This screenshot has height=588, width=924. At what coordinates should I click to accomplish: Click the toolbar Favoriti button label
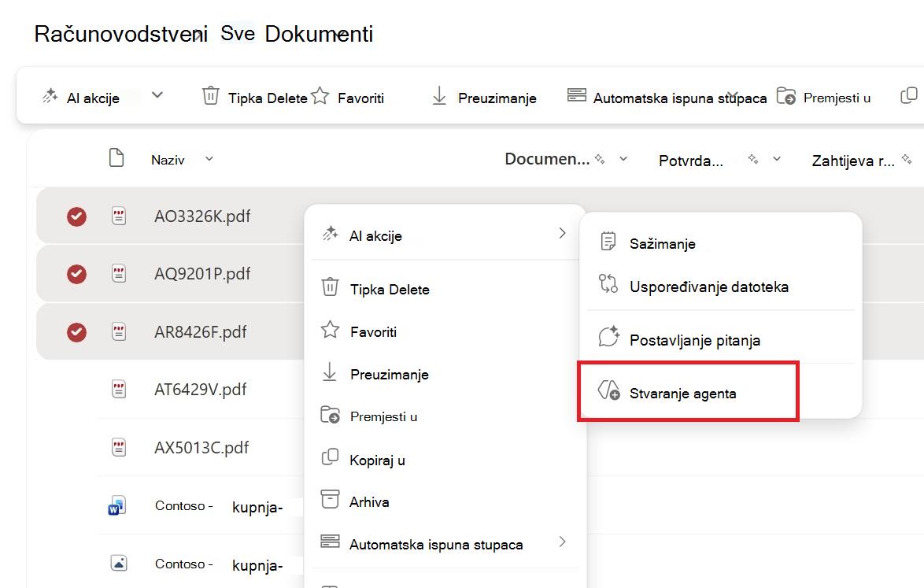coord(360,98)
